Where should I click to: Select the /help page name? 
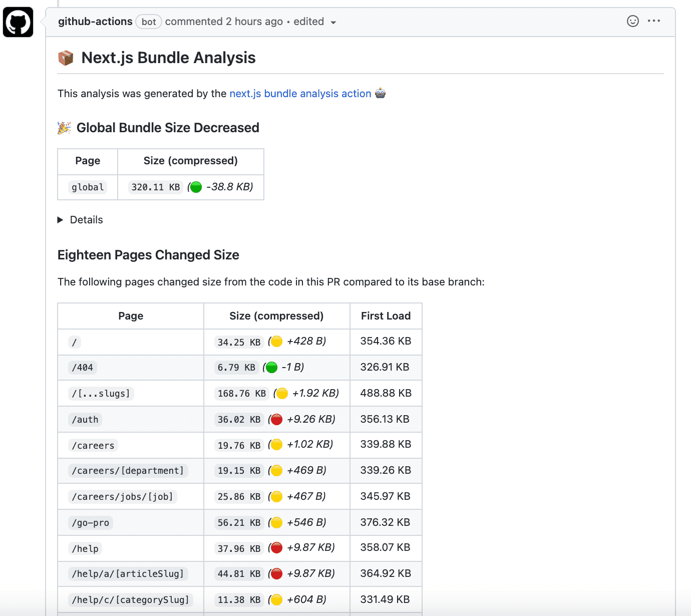[85, 548]
